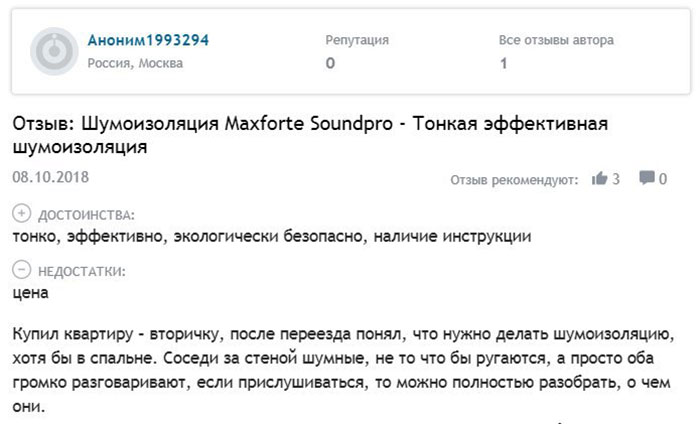Open the review title about Maxforte Soundpro
The width and height of the screenshot is (700, 424).
310,135
